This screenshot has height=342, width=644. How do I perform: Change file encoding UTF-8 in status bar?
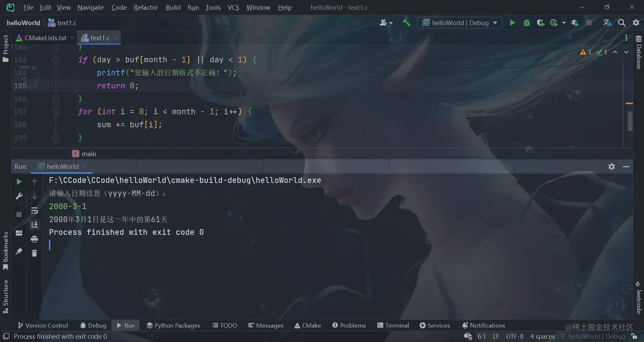(x=515, y=336)
